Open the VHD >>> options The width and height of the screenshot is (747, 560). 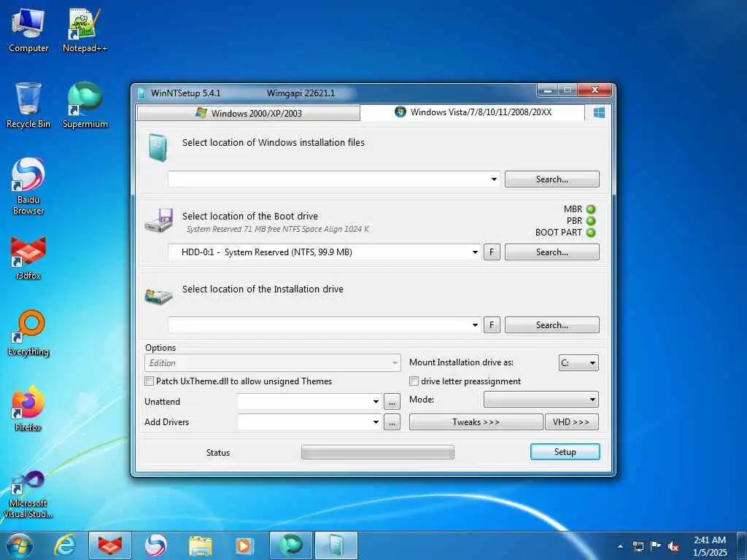[571, 422]
